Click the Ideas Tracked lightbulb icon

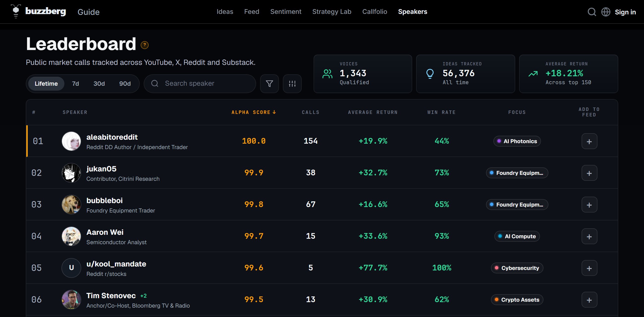coord(430,74)
